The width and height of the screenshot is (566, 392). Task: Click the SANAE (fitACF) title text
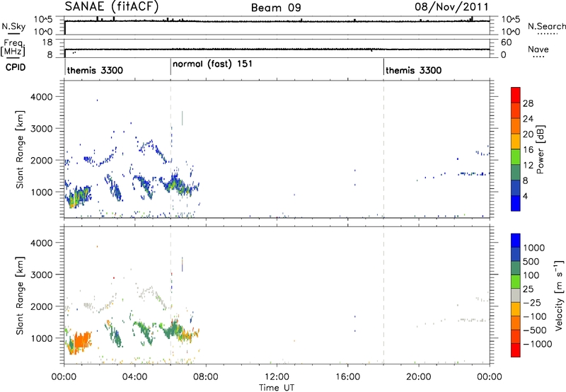(x=112, y=7)
